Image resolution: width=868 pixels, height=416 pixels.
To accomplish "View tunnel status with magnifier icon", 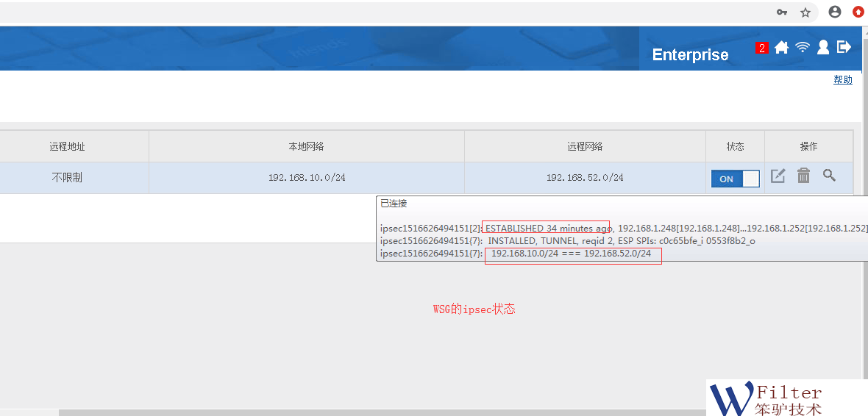I will coord(829,176).
